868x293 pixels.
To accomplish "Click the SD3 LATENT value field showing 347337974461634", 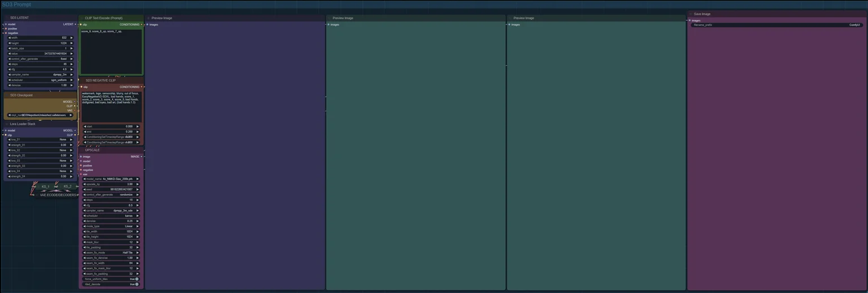I will click(40, 54).
